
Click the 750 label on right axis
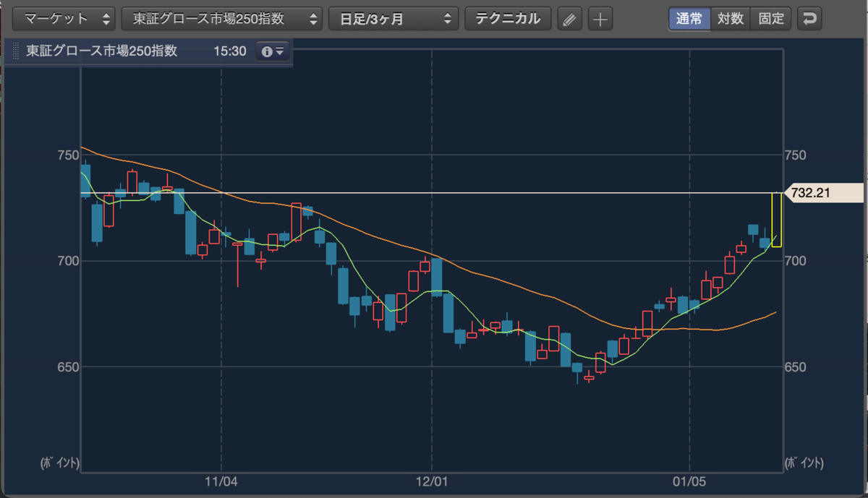794,155
